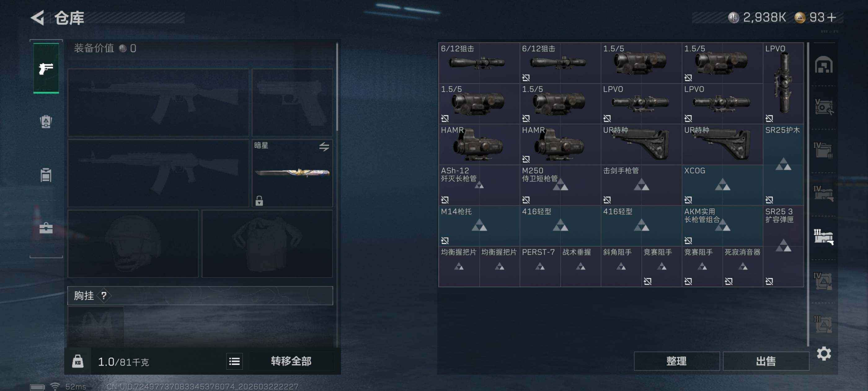Open the safe box briefcase sidebar icon

[x=46, y=228]
